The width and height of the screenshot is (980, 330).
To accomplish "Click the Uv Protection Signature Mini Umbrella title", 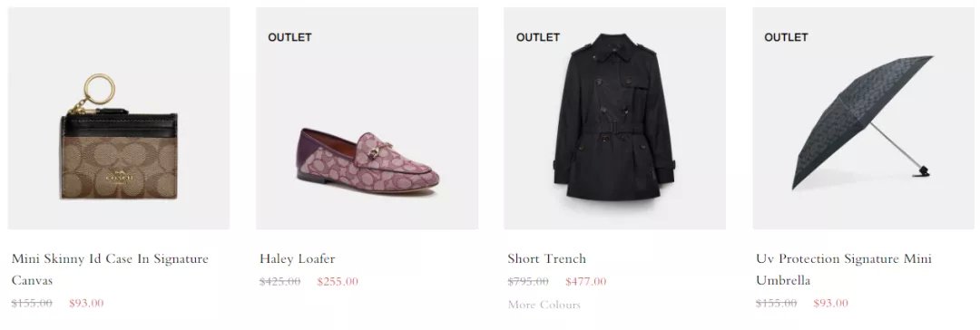I will pos(844,269).
